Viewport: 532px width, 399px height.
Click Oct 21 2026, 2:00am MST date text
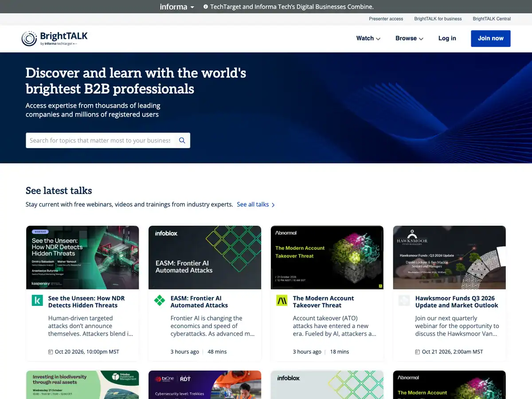[x=453, y=352]
